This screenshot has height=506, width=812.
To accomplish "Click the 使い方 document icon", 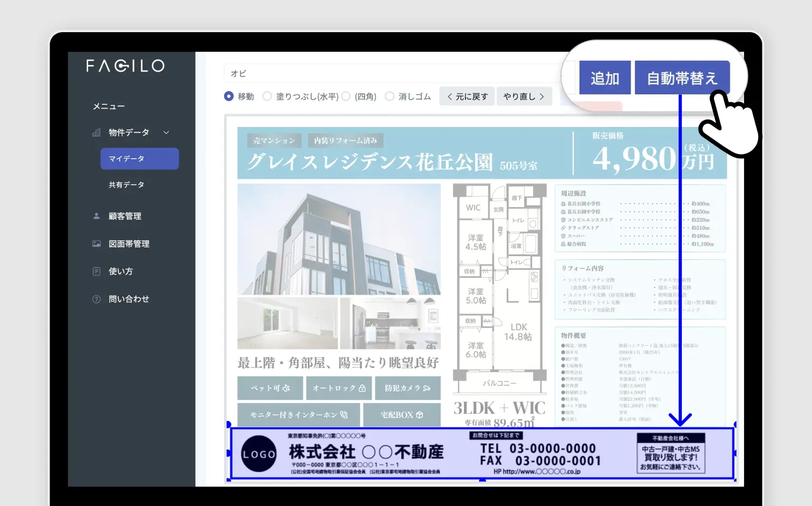I will 97,271.
